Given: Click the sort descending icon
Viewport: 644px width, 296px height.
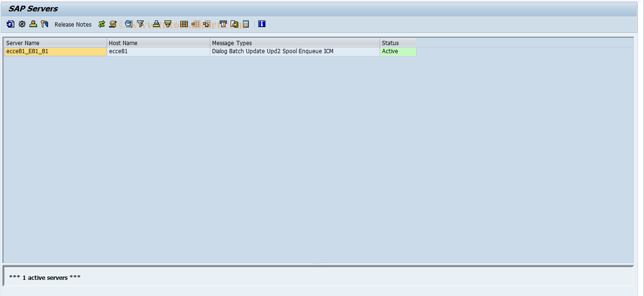Looking at the screenshot, I should point(168,24).
